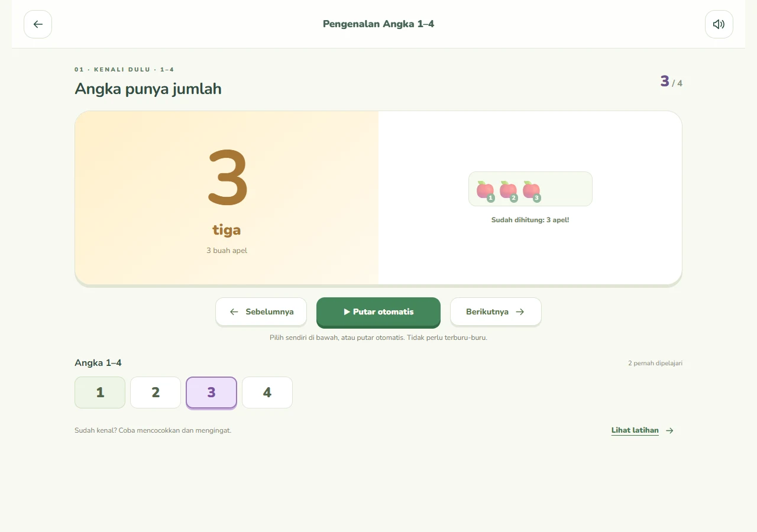Click the back arrow icon button

point(38,24)
